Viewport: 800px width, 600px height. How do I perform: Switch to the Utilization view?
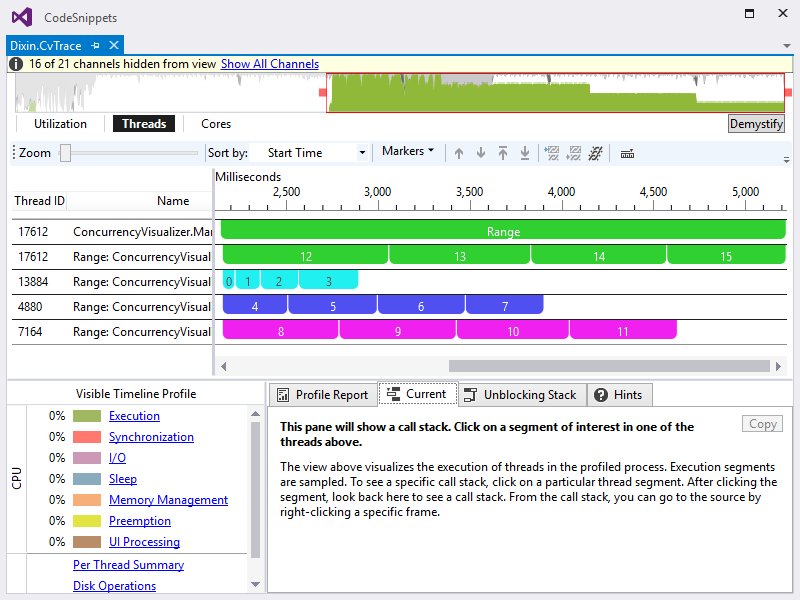60,124
